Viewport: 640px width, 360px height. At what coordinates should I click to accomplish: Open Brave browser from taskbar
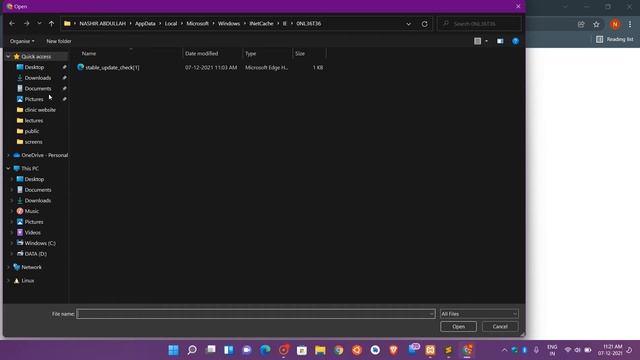pos(393,350)
